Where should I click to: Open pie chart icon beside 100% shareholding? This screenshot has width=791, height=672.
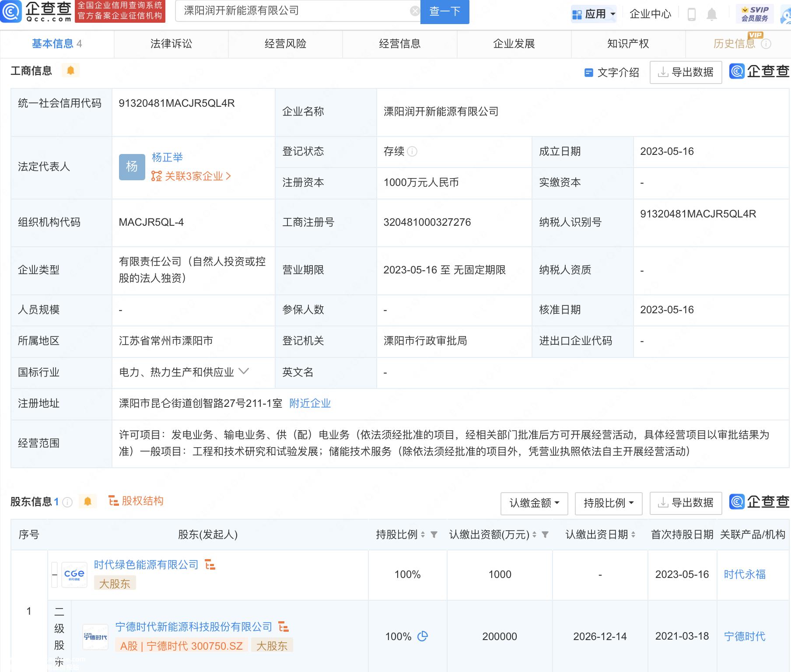[x=423, y=636]
